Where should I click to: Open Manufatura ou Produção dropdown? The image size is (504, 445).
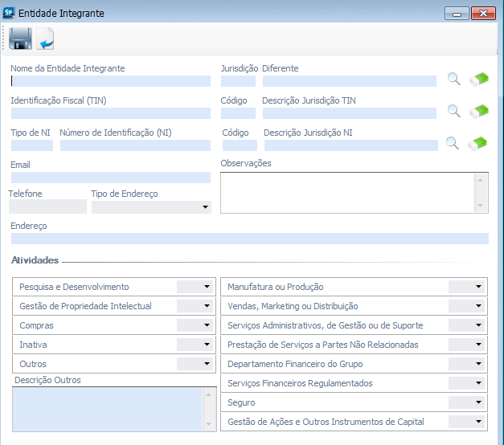click(479, 287)
